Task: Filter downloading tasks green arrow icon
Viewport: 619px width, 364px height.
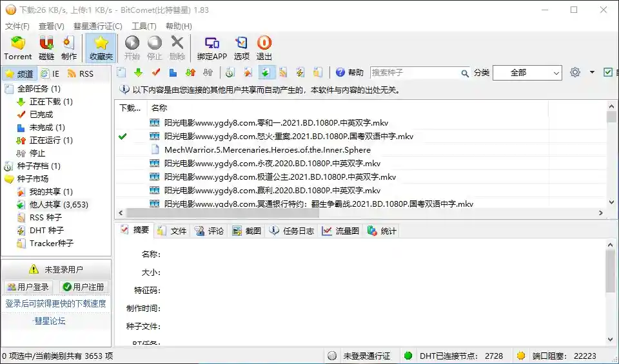Action: 138,73
